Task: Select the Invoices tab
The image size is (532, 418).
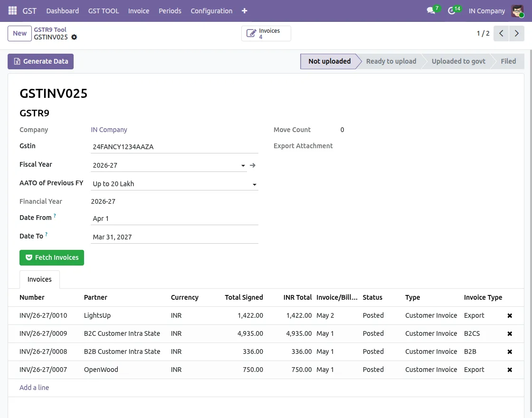Action: pyautogui.click(x=39, y=279)
